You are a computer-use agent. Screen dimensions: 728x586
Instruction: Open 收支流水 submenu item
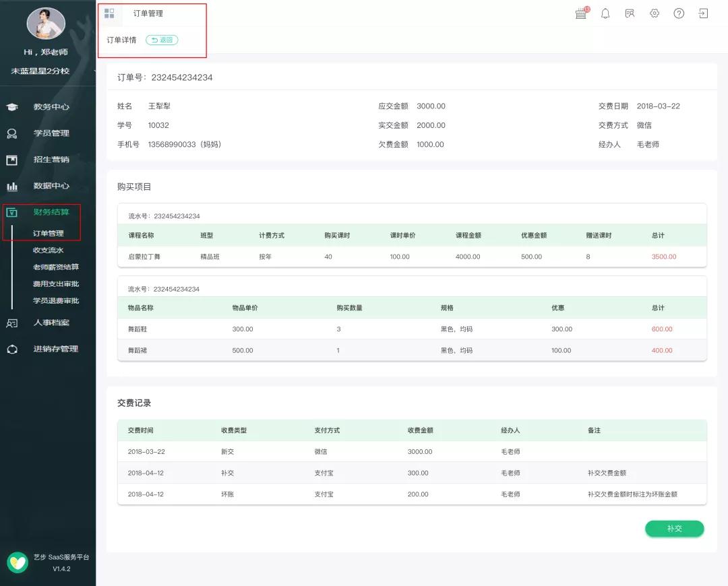click(x=48, y=250)
